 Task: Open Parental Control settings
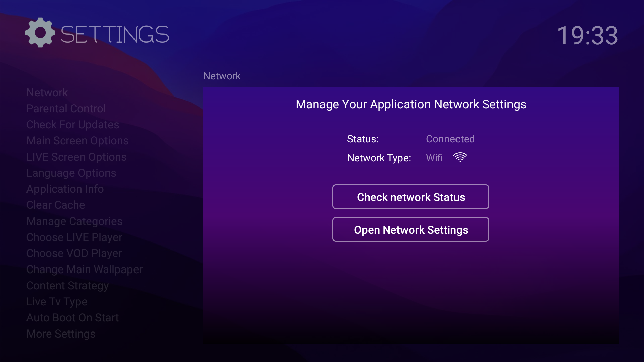[x=66, y=109]
